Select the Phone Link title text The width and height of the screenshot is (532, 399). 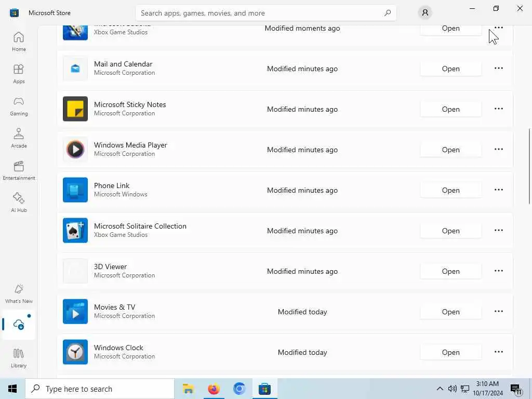112,185
